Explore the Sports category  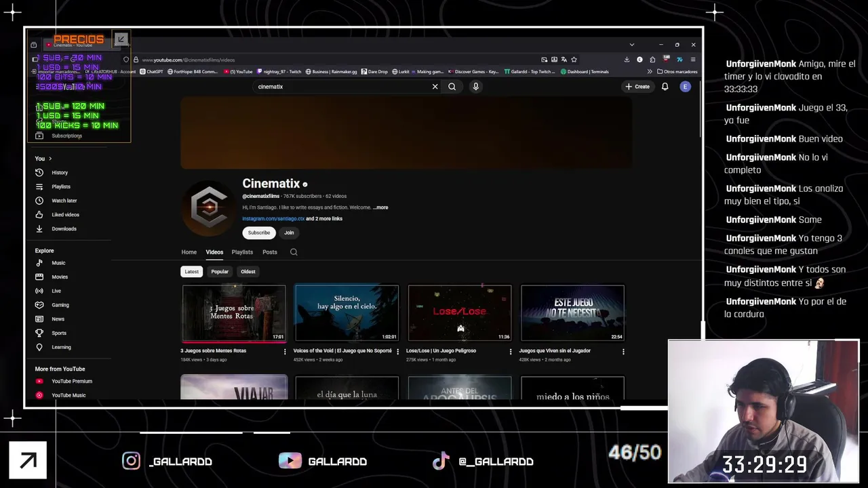click(59, 333)
